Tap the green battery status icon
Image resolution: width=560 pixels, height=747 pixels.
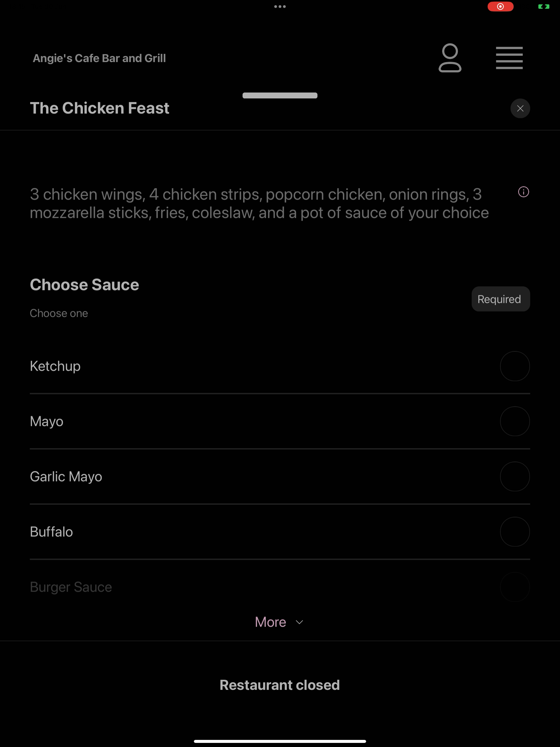(x=544, y=6)
